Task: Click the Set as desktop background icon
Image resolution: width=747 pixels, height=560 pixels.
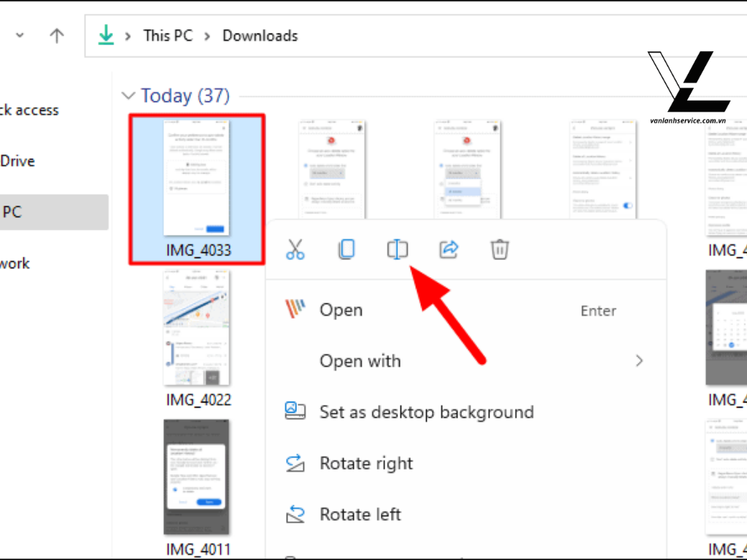Action: pyautogui.click(x=295, y=411)
